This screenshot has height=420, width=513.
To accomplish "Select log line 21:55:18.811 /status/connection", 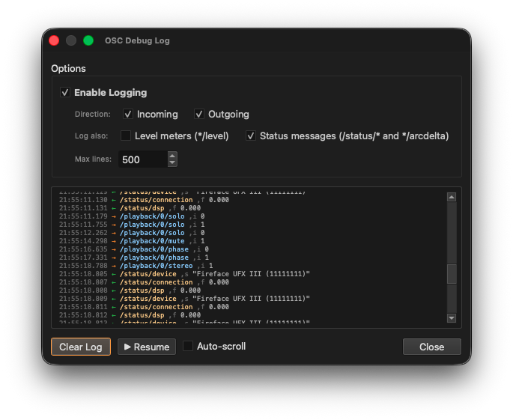I will (144, 307).
